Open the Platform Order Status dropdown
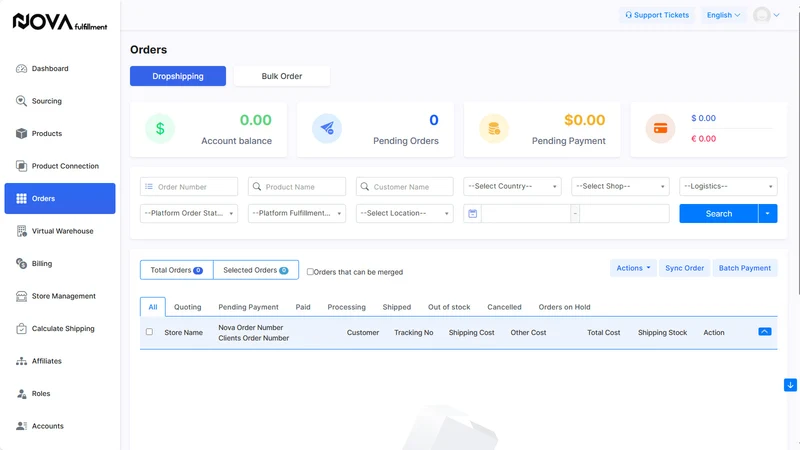 [x=189, y=213]
